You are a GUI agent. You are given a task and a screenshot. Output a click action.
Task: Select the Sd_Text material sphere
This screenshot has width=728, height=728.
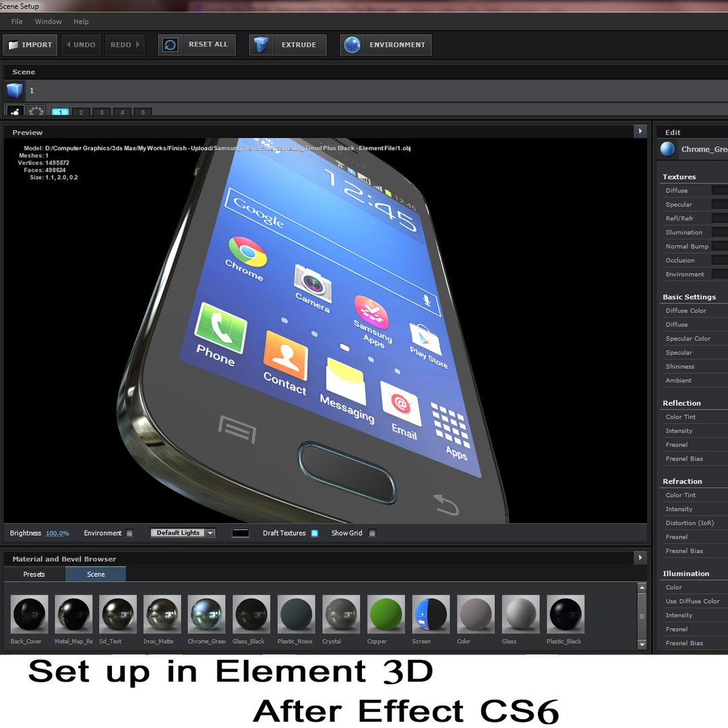pyautogui.click(x=118, y=614)
